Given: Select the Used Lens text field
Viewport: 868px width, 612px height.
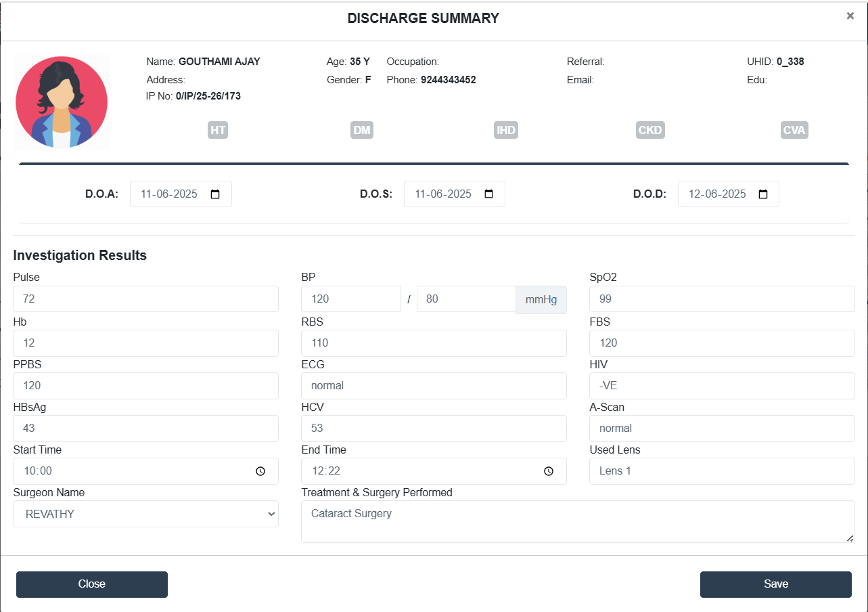Looking at the screenshot, I should coord(722,471).
